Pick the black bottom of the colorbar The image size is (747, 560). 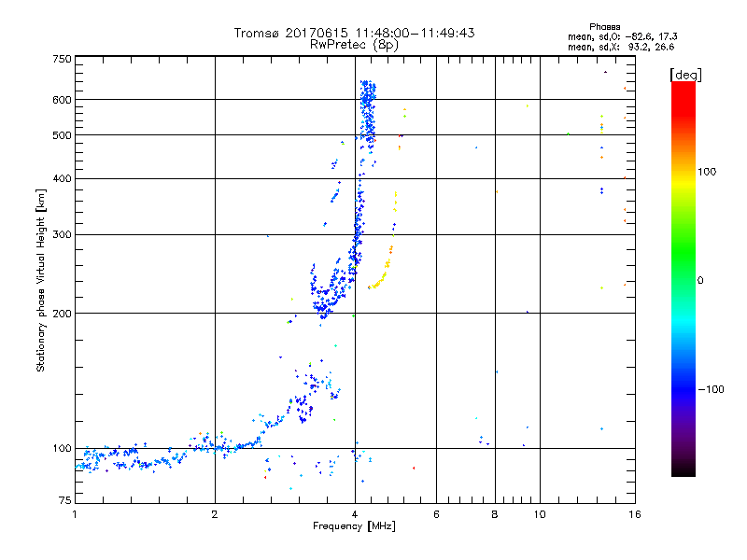pyautogui.click(x=683, y=471)
